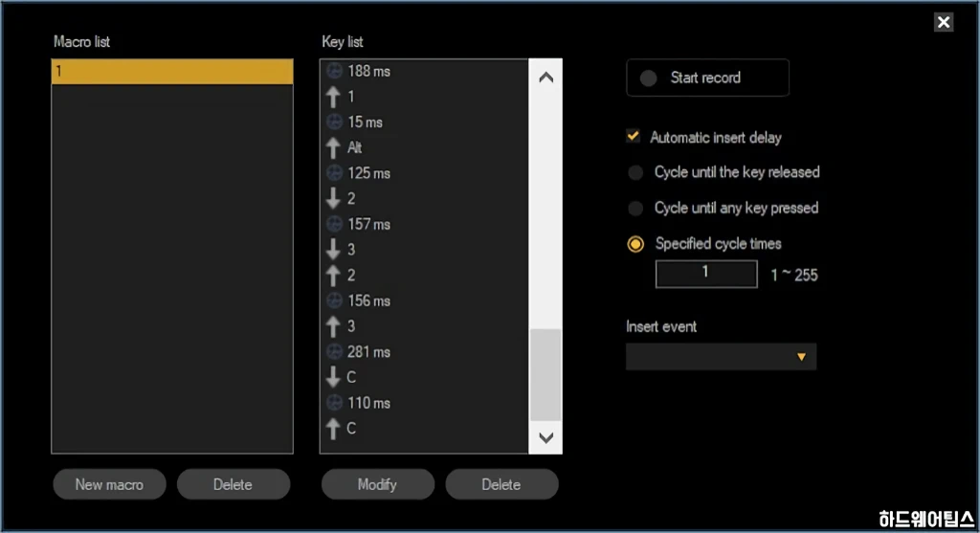Click the up-arrow icon next to Alt
This screenshot has height=533, width=980.
(333, 147)
